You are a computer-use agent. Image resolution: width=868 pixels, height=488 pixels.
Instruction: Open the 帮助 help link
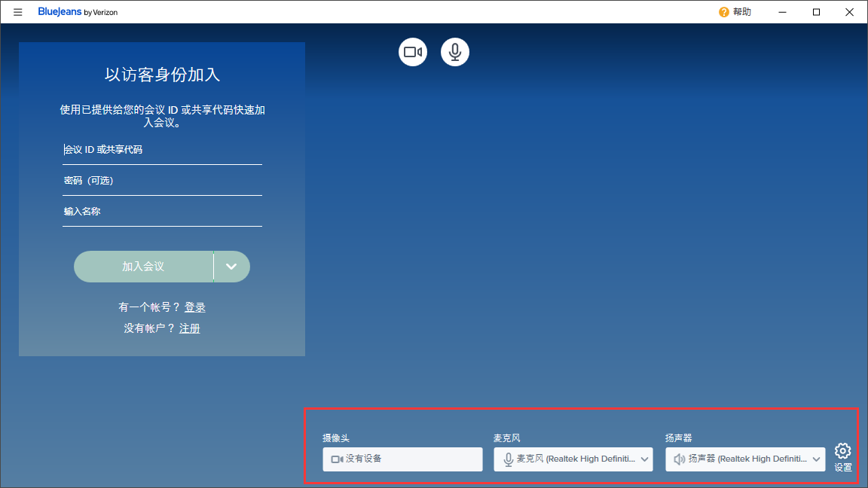click(741, 11)
